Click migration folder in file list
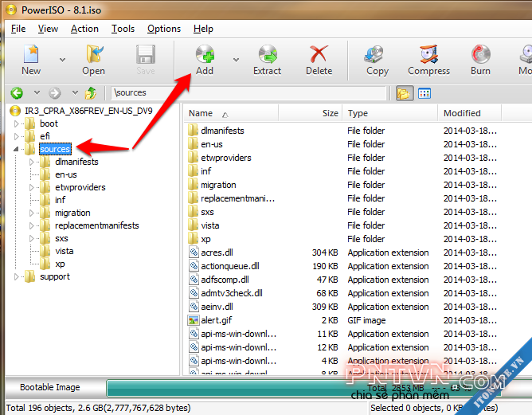Viewport: 532px width, 415px height. click(218, 185)
